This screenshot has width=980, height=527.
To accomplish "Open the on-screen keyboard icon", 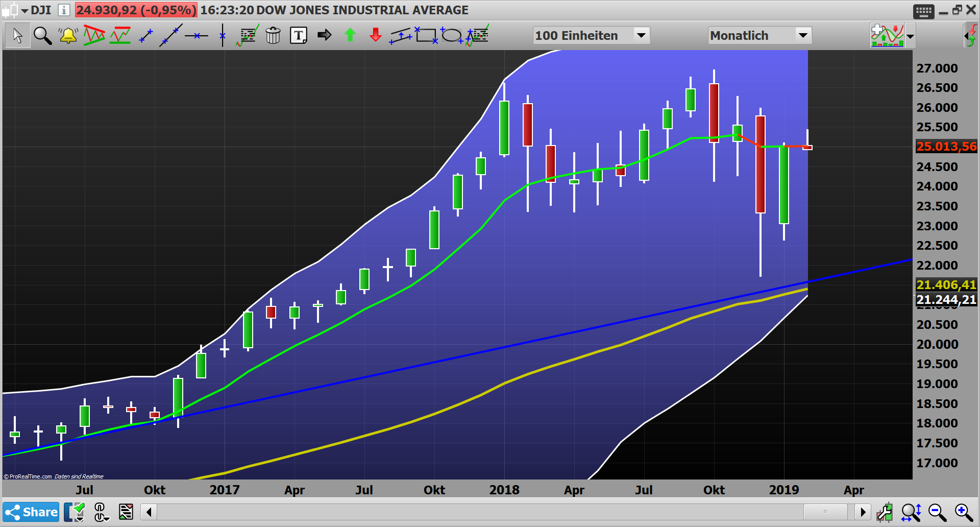I will click(923, 11).
